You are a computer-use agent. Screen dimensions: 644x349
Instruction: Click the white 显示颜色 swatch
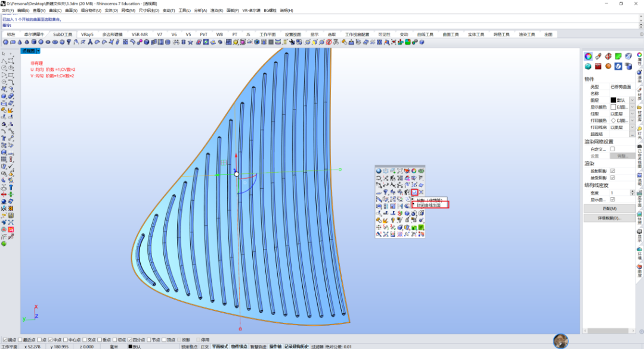613,107
